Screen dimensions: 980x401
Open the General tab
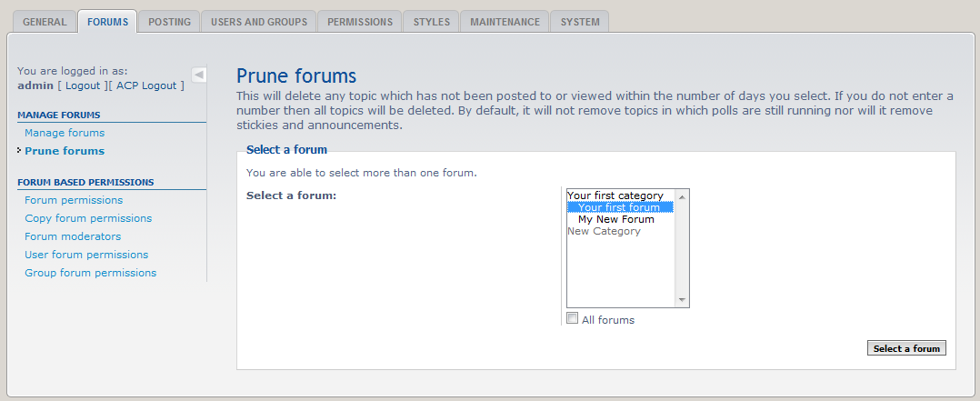pyautogui.click(x=45, y=22)
